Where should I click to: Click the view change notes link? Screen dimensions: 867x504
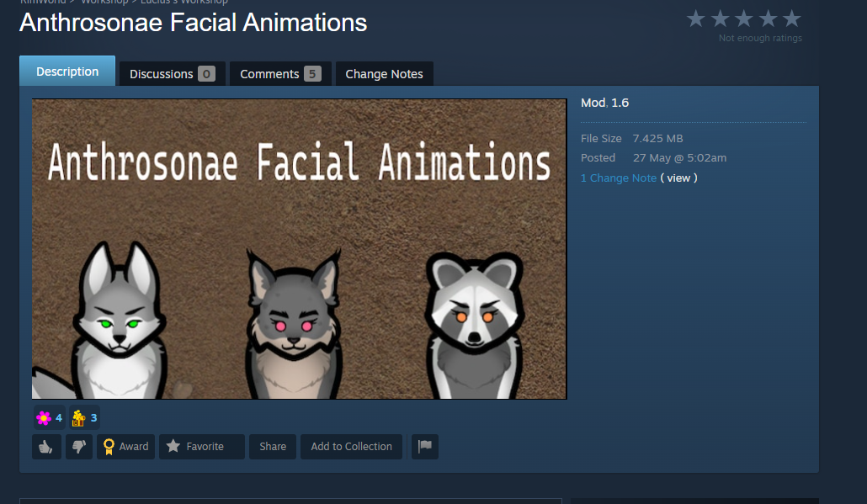[x=678, y=178]
